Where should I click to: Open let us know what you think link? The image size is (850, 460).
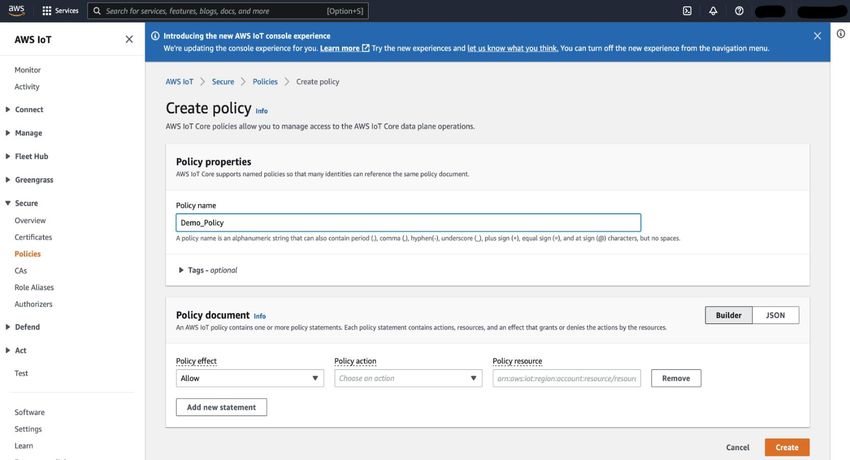point(513,48)
